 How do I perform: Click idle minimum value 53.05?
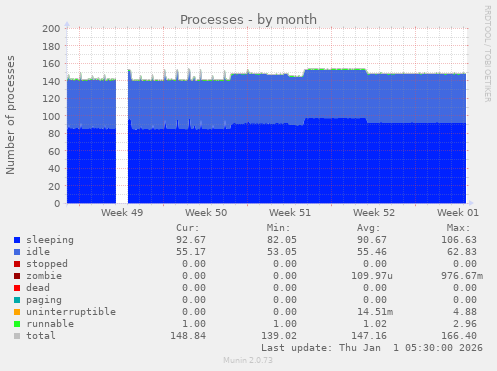point(282,252)
